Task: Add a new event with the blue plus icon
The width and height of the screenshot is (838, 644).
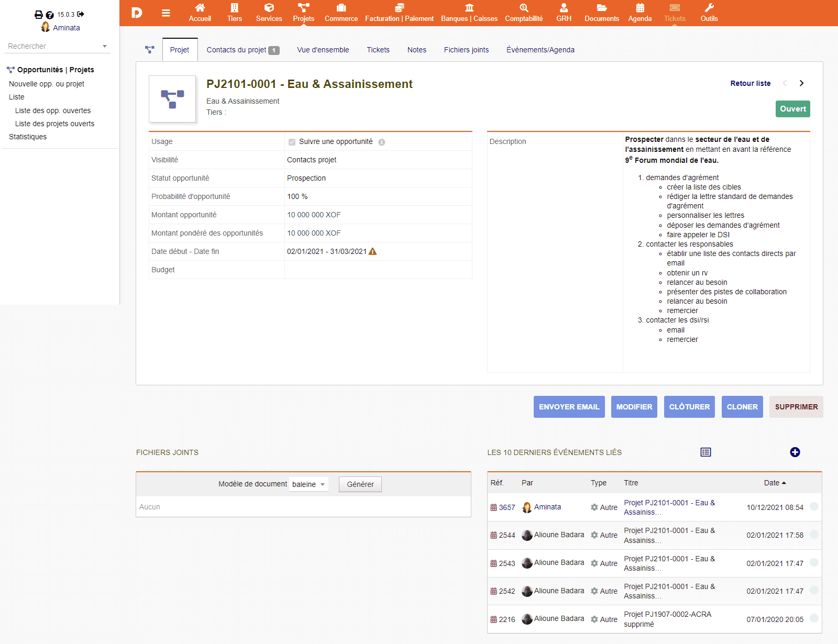Action: point(795,452)
